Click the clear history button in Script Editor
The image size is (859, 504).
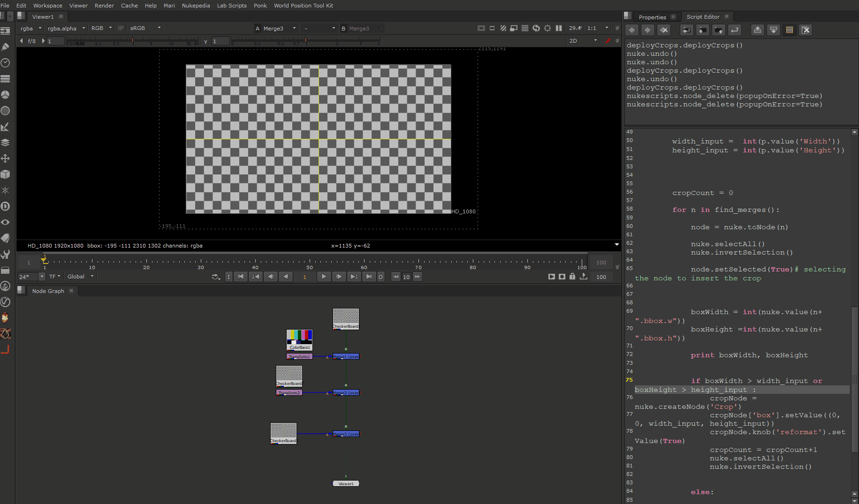tap(664, 30)
